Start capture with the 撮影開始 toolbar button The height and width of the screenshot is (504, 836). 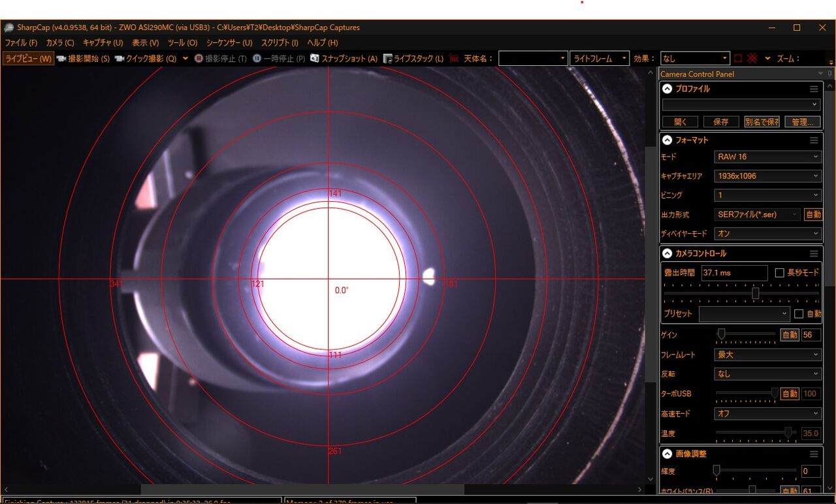click(x=83, y=59)
